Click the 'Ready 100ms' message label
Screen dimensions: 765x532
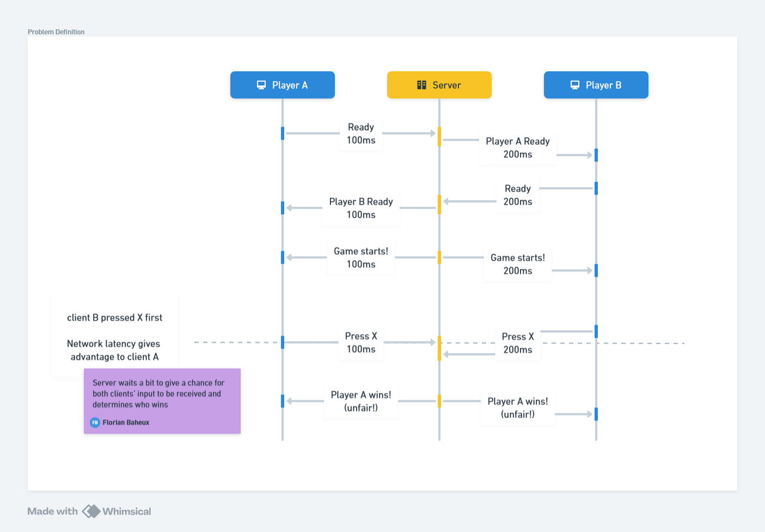click(361, 134)
